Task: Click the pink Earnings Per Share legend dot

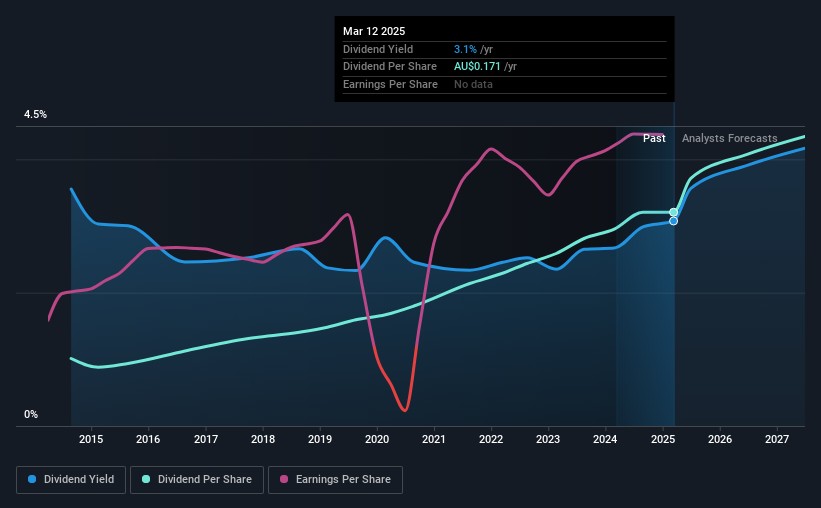Action: click(x=284, y=479)
